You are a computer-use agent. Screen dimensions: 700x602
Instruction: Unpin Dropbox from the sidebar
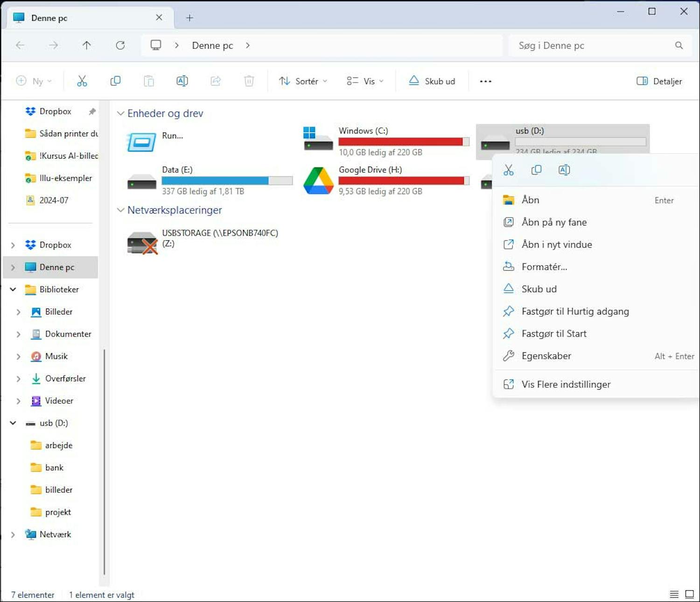click(92, 111)
